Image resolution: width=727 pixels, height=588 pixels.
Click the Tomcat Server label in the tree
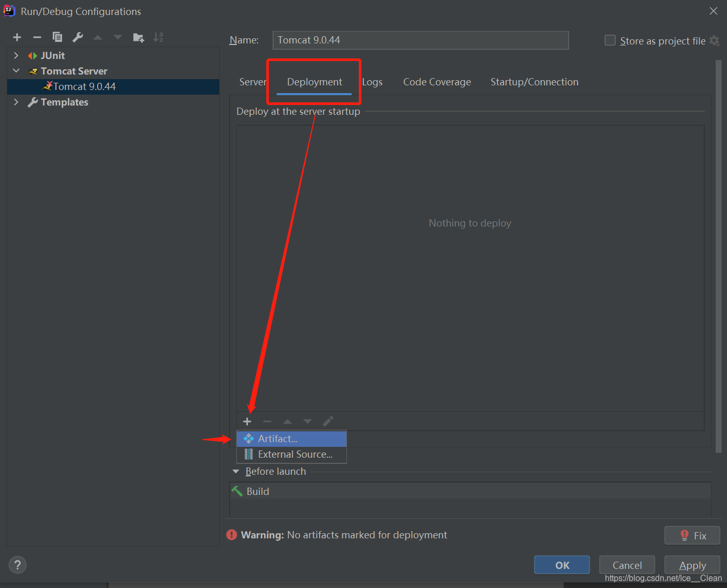pyautogui.click(x=74, y=71)
